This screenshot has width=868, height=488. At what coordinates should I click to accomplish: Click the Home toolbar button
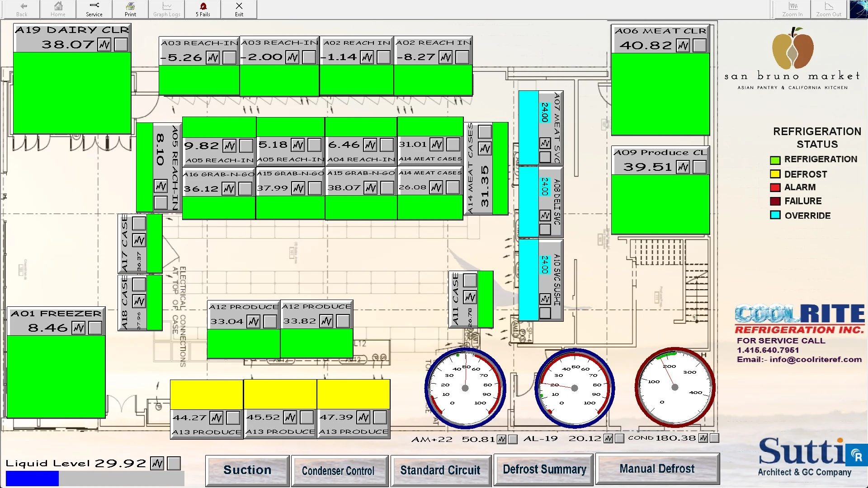click(x=58, y=9)
